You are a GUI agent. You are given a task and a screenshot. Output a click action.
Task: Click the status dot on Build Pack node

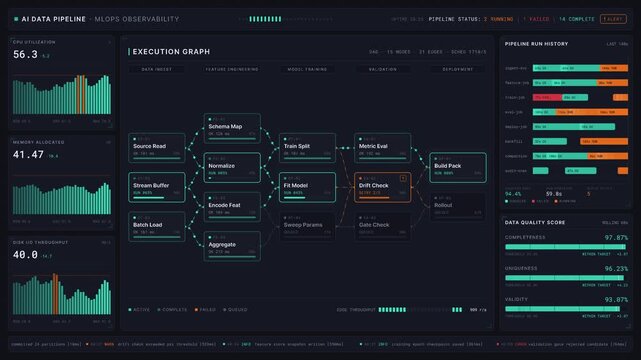coord(436,159)
